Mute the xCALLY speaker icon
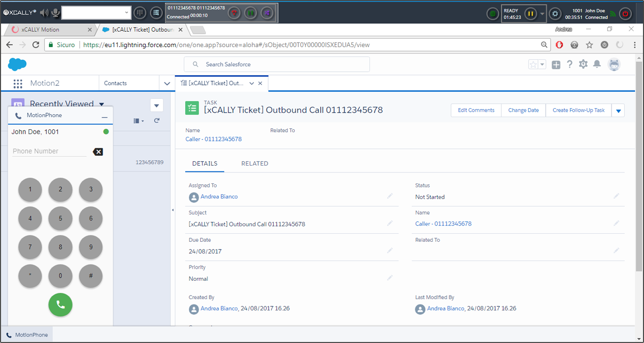Image resolution: width=644 pixels, height=343 pixels. click(x=44, y=12)
